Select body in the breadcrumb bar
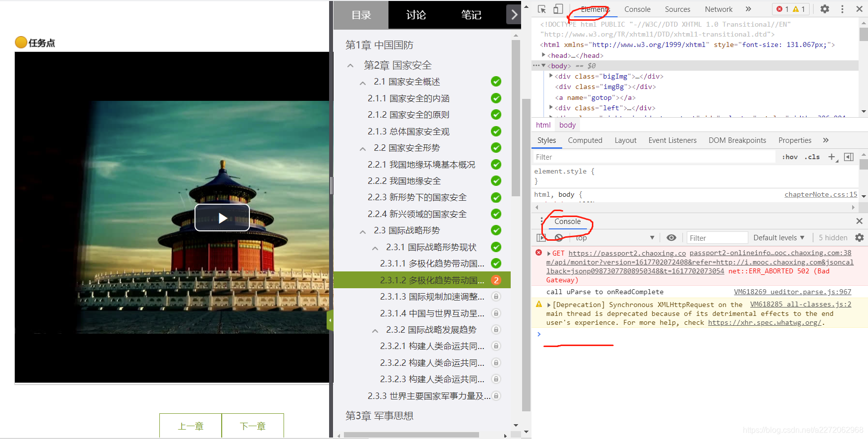The height and width of the screenshot is (439, 868). [x=567, y=125]
